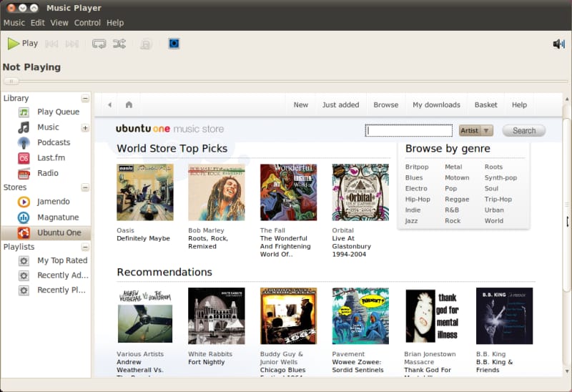The image size is (572, 392).
Task: Browse the Hip-Hop genre link
Action: 418,200
